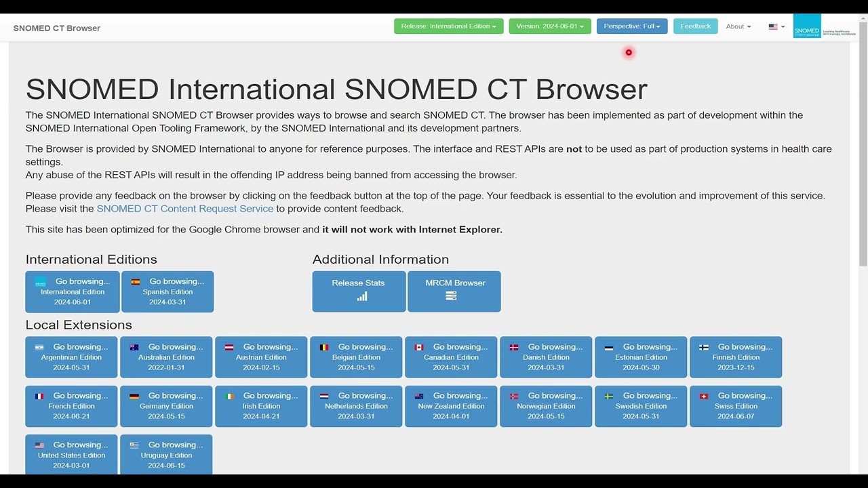Open the Perspective: Full dropdown

click(x=632, y=26)
